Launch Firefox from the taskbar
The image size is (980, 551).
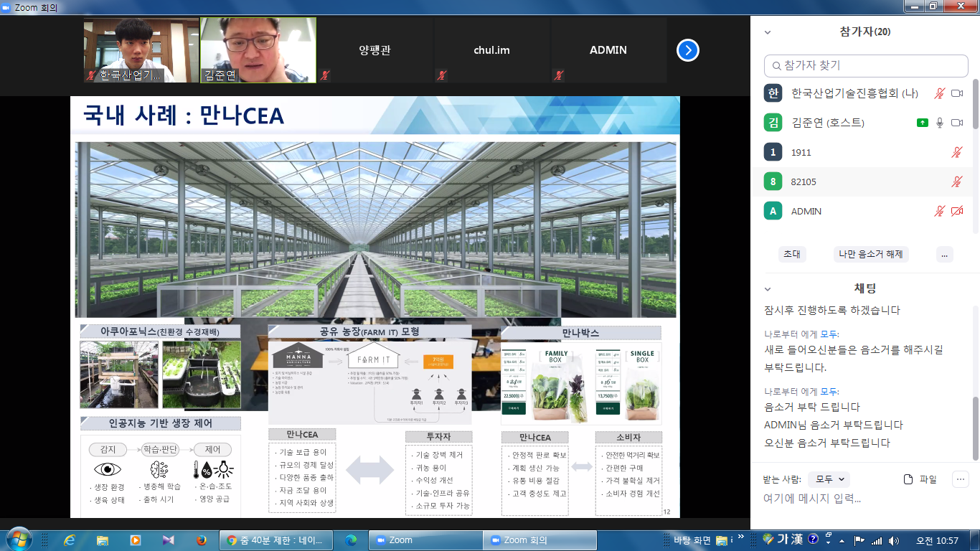pos(201,540)
